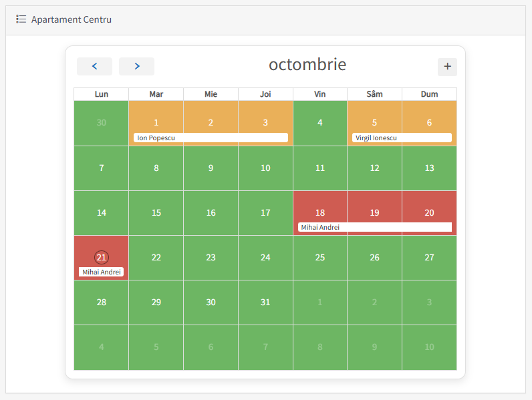The height and width of the screenshot is (400, 532).
Task: Click the Mie weekday header
Action: [211, 94]
